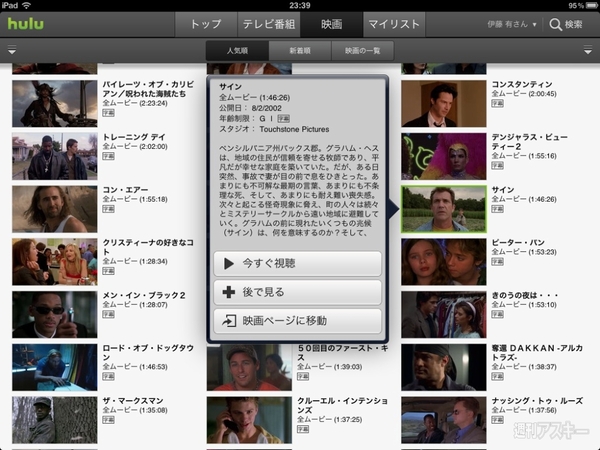Open the マイリスト tab

(394, 24)
